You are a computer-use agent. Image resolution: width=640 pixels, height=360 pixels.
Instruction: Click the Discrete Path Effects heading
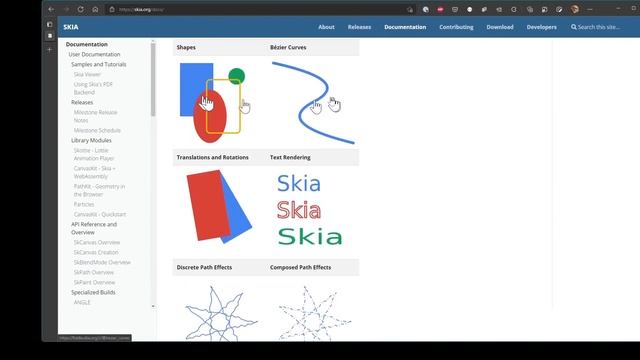pos(204,267)
